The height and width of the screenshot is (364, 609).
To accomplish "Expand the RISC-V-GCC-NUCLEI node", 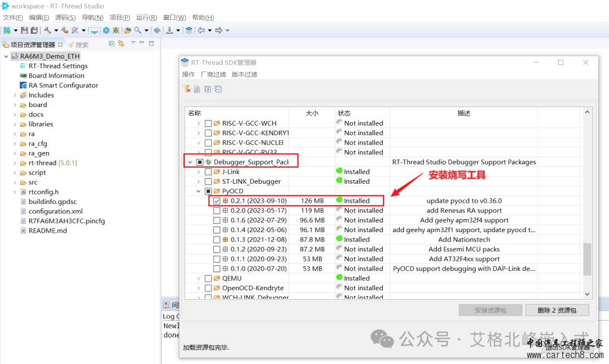I will 198,143.
